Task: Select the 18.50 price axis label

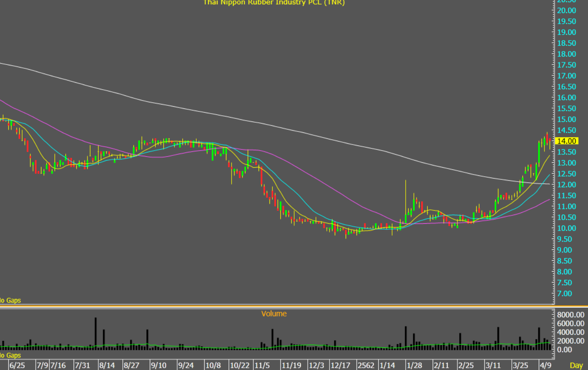Action: pyautogui.click(x=567, y=43)
